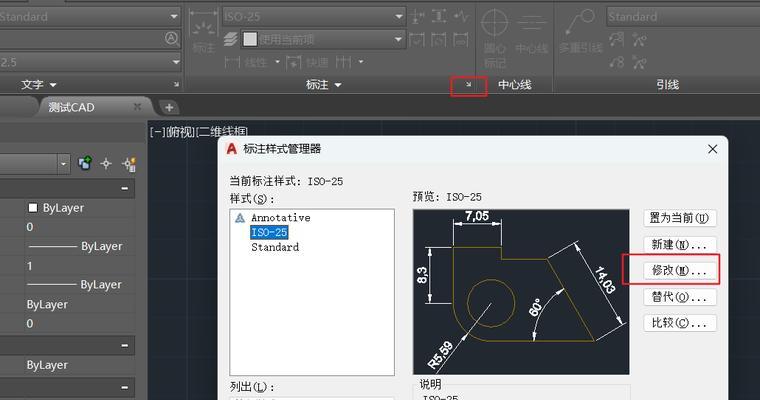Toggle the PICKADD icon in properties panel

click(x=85, y=163)
